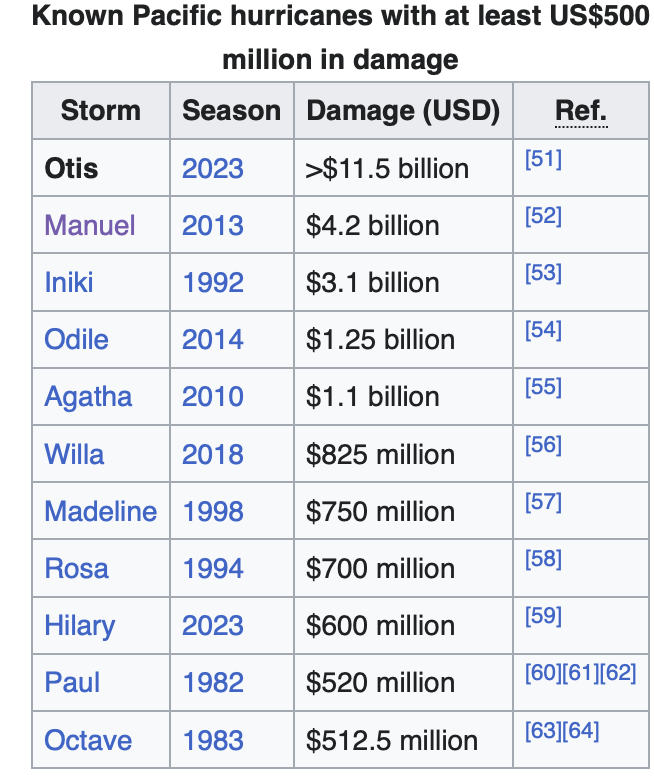Screen dimensions: 654x780
Task: Open the 2014 season link
Action: click(x=213, y=340)
